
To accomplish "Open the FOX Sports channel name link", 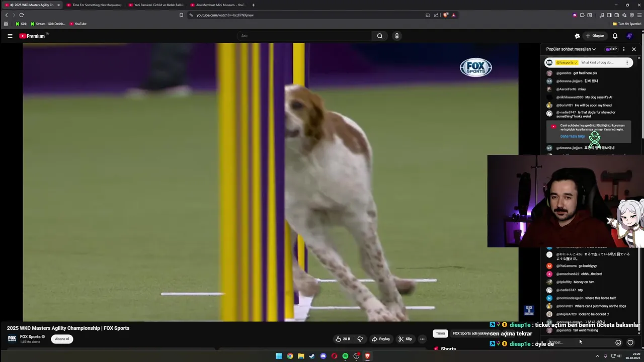I will click(30, 337).
